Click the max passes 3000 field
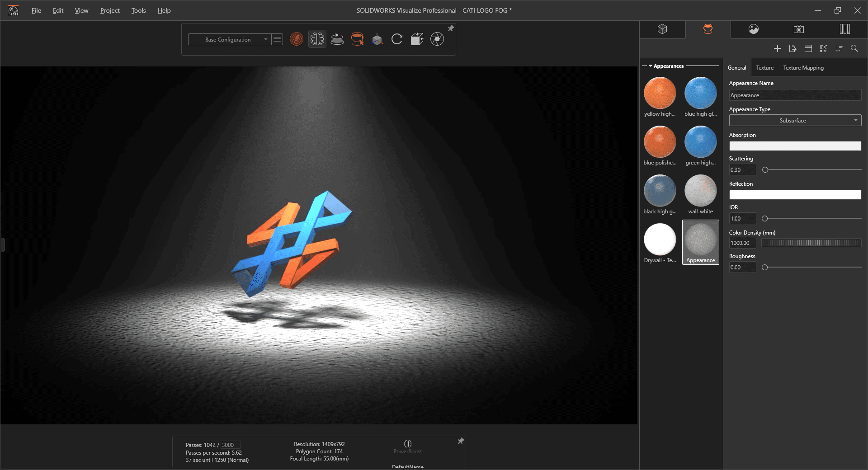 click(231, 445)
